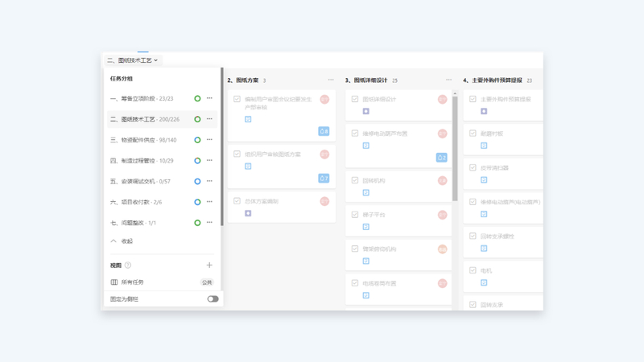Click the assignee avatar on 总体方案编制 card
Image resolution: width=644 pixels, height=362 pixels.
[324, 202]
